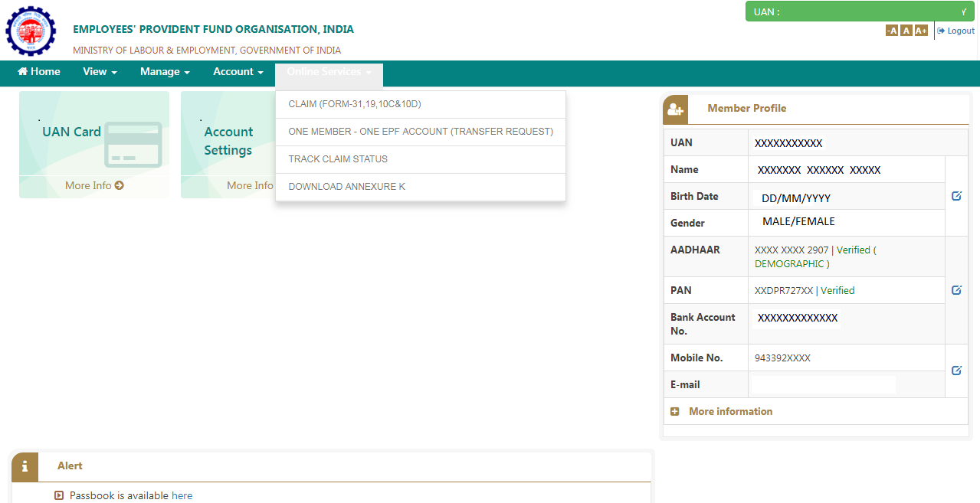Click the Alert info icon
Image resolution: width=980 pixels, height=503 pixels.
click(25, 466)
